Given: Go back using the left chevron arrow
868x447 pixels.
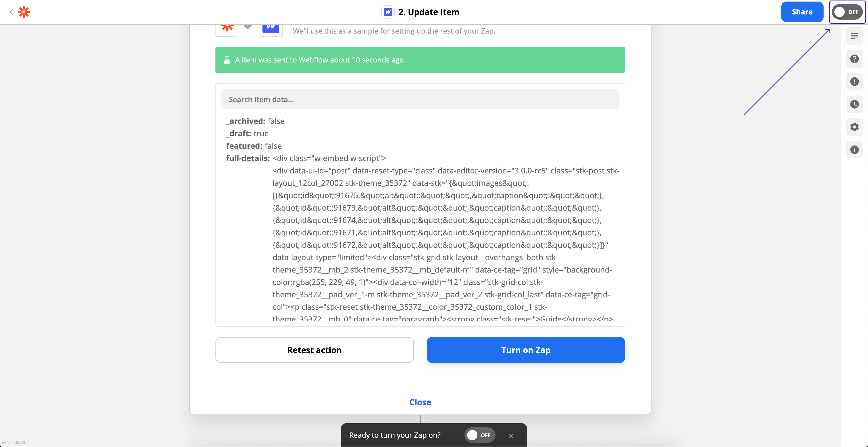Looking at the screenshot, I should coord(11,12).
